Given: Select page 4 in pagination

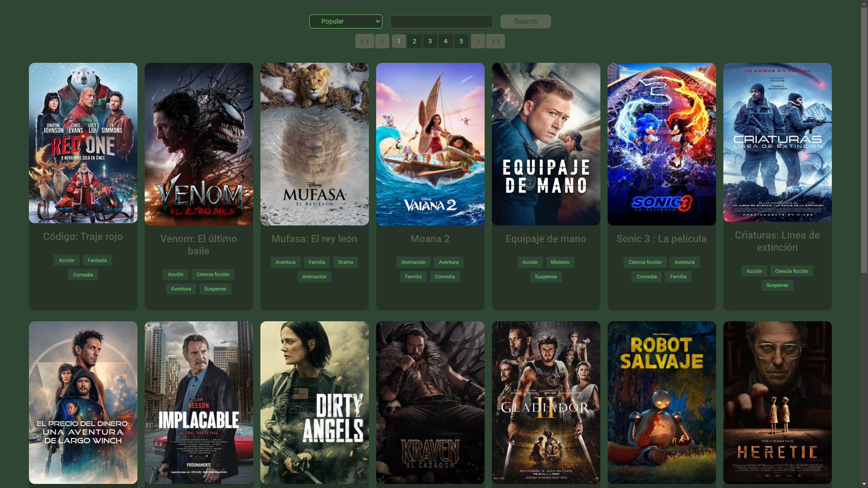Looking at the screenshot, I should [x=446, y=41].
